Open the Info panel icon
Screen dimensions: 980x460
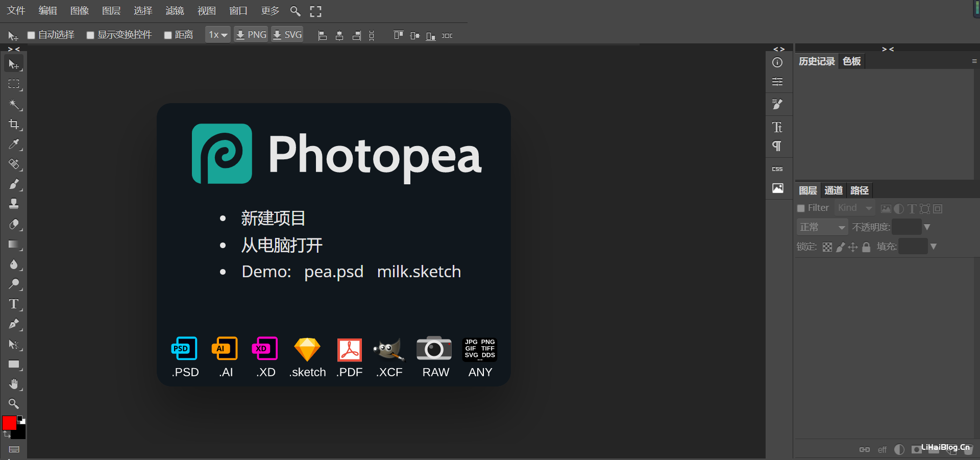(x=777, y=62)
